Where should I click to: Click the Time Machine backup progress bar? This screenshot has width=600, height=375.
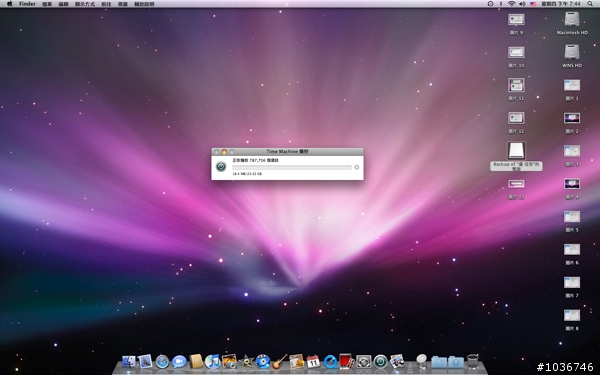pos(292,167)
